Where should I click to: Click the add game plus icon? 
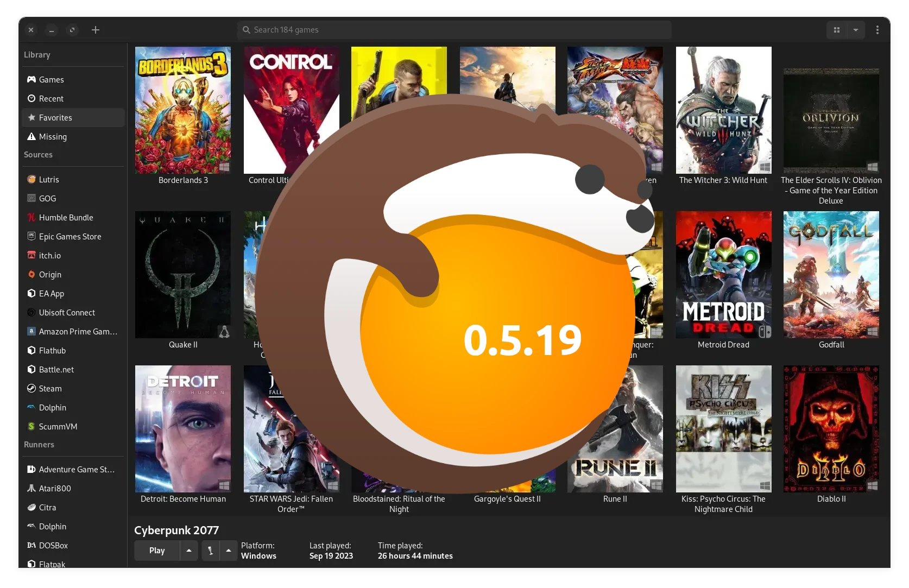95,30
